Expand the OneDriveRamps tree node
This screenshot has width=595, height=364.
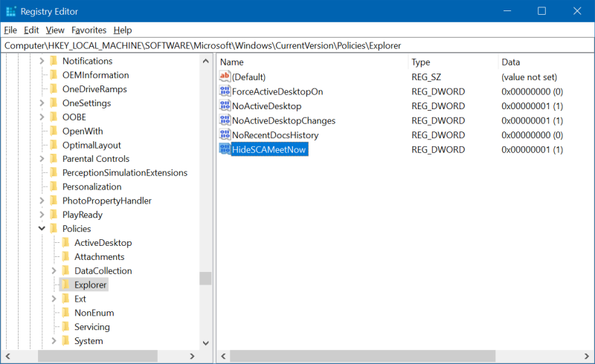(x=42, y=89)
